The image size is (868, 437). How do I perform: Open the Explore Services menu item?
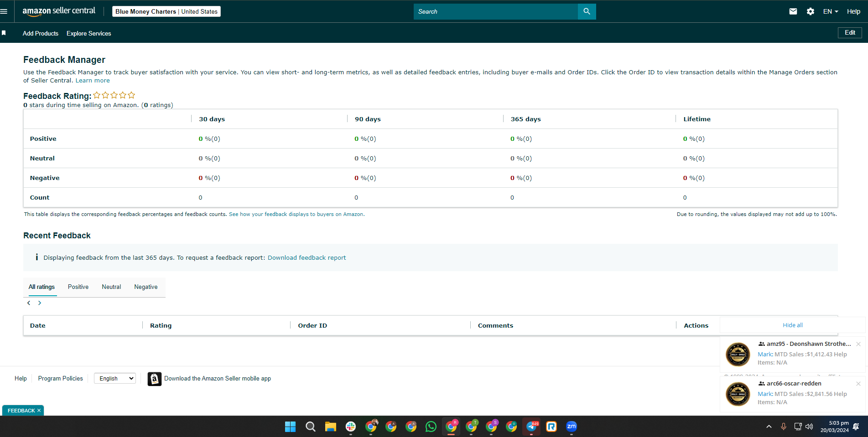pos(89,33)
